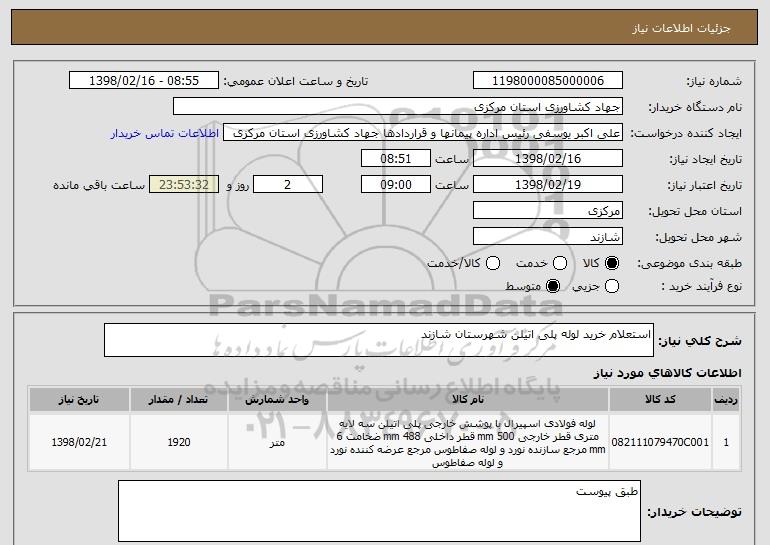Click the label نوع فرآیند خرید
The height and width of the screenshot is (545, 770).
(x=701, y=286)
